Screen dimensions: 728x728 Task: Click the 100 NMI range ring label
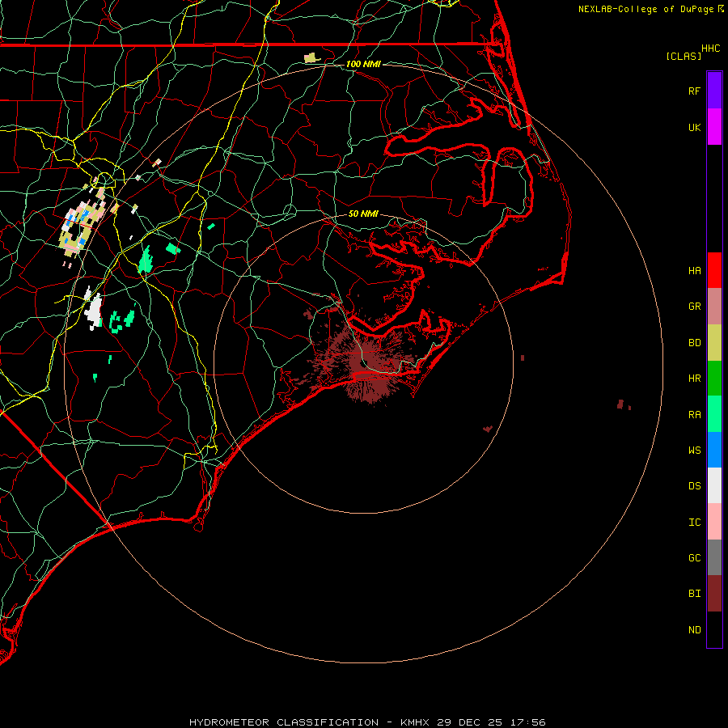pos(363,64)
